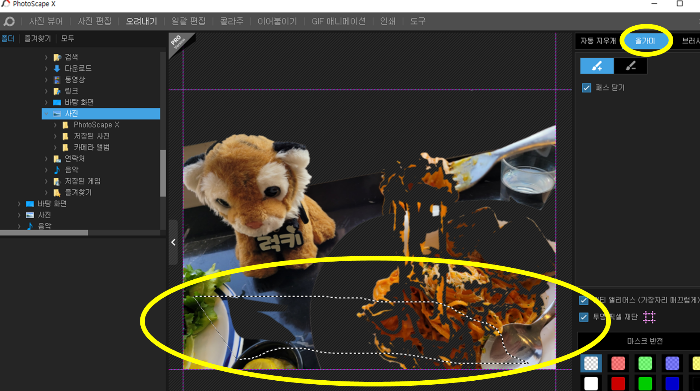Viewport: 700px width, 391px height.
Task: Click the 연락처 folder icon
Action: click(x=57, y=158)
